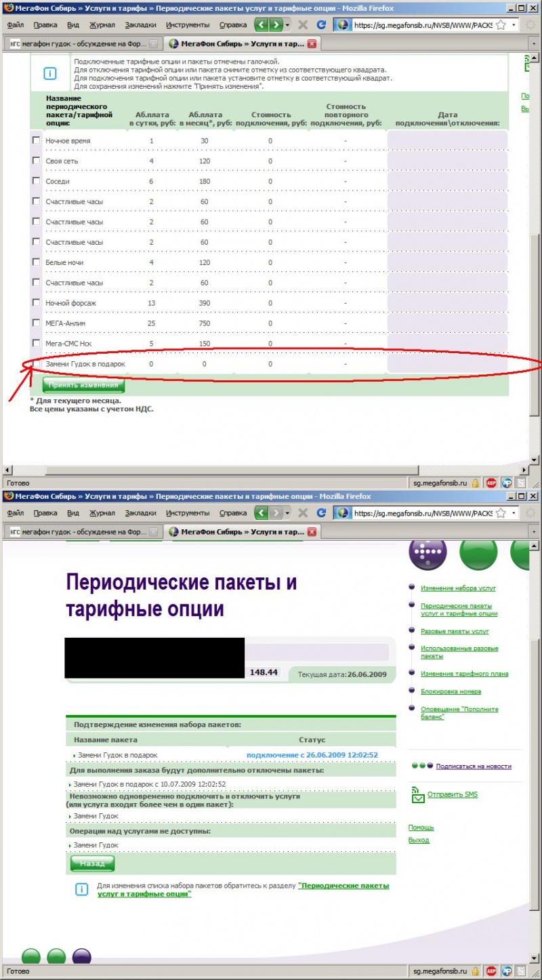Click the padlock icon in the bottom window status bar
Screen dimensions: 542x980
pyautogui.click(x=475, y=971)
